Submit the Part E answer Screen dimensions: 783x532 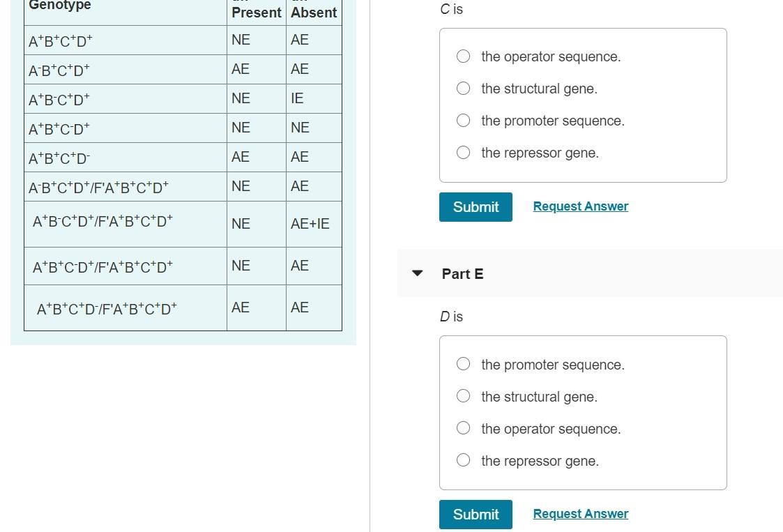tap(476, 514)
